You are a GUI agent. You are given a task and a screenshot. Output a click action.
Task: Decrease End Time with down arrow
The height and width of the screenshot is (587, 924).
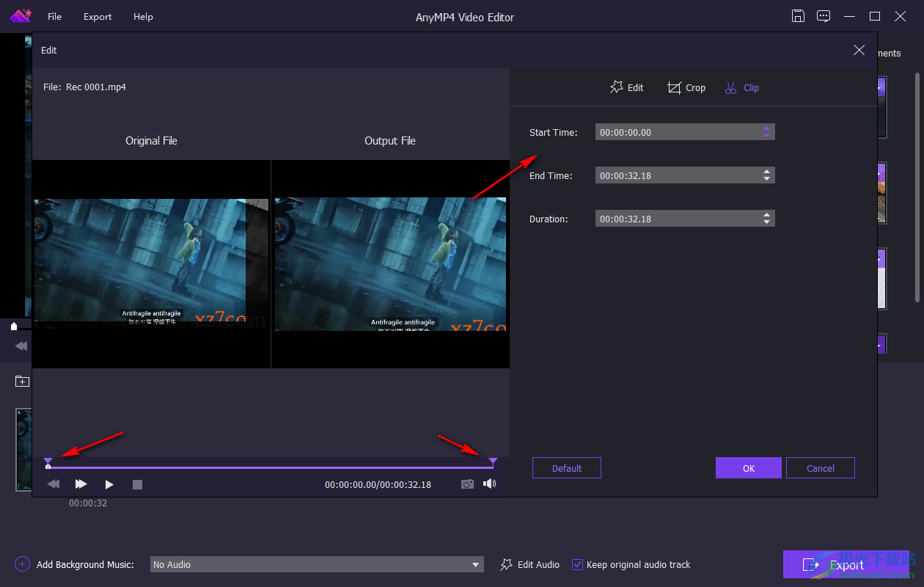(x=766, y=179)
